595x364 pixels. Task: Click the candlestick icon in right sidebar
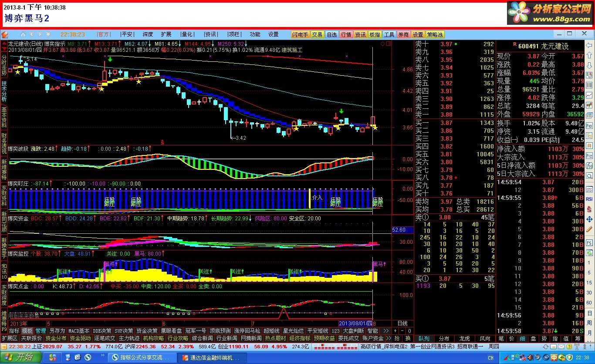pos(589,105)
